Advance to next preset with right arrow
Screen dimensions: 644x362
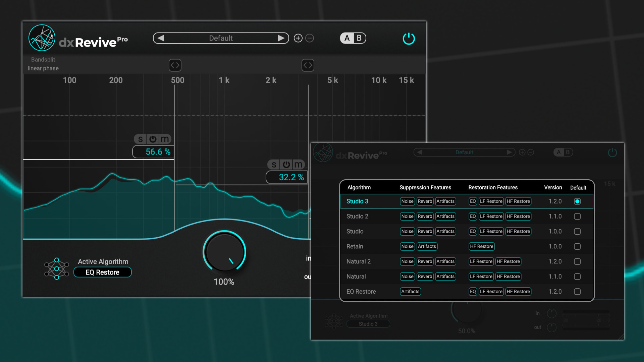281,38
